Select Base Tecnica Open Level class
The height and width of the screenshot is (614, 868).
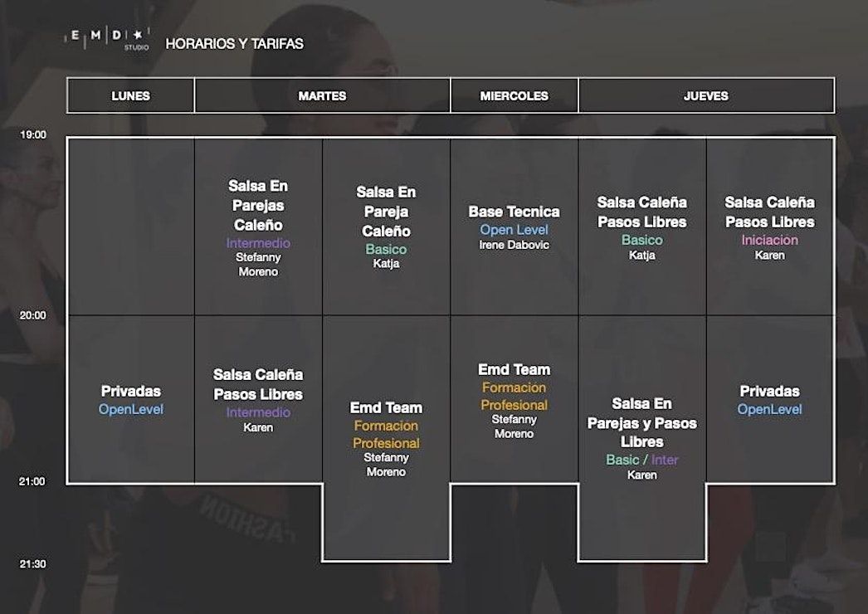tap(514, 227)
